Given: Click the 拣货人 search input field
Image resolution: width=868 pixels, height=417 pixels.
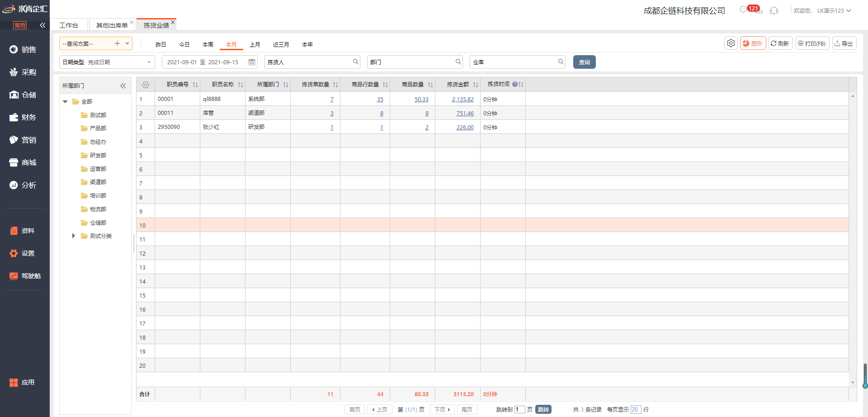Looking at the screenshot, I should (x=312, y=62).
